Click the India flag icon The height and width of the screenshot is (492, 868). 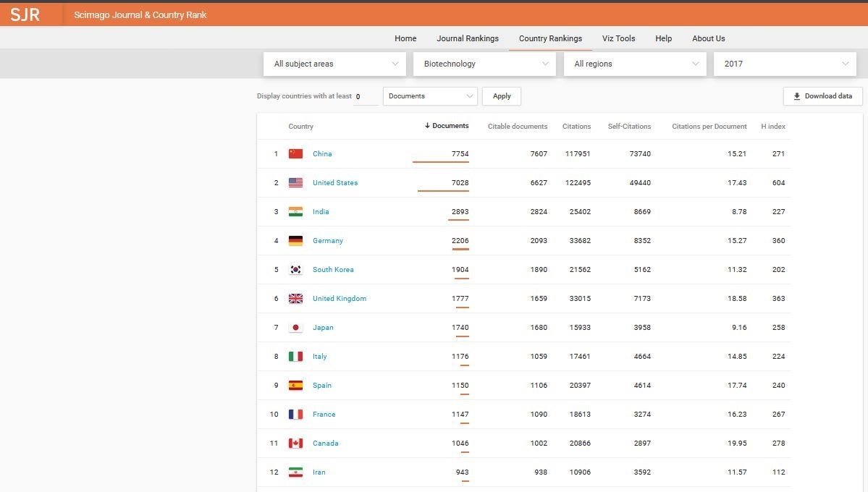click(x=295, y=211)
